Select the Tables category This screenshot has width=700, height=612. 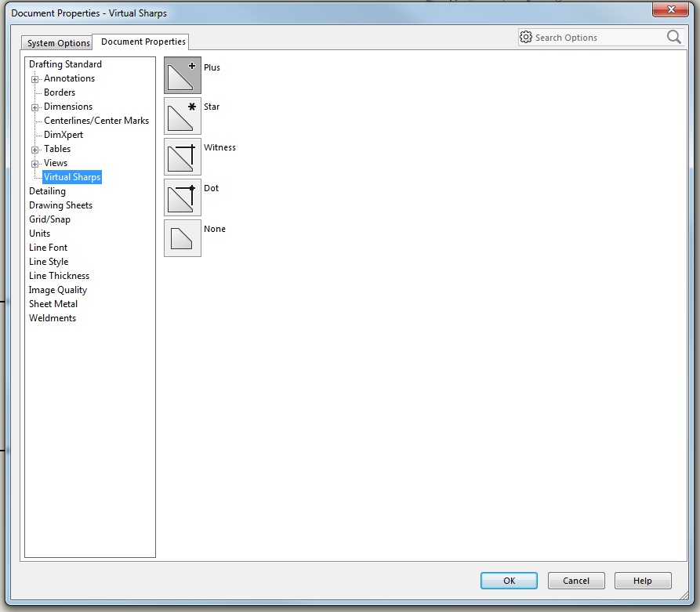point(57,149)
